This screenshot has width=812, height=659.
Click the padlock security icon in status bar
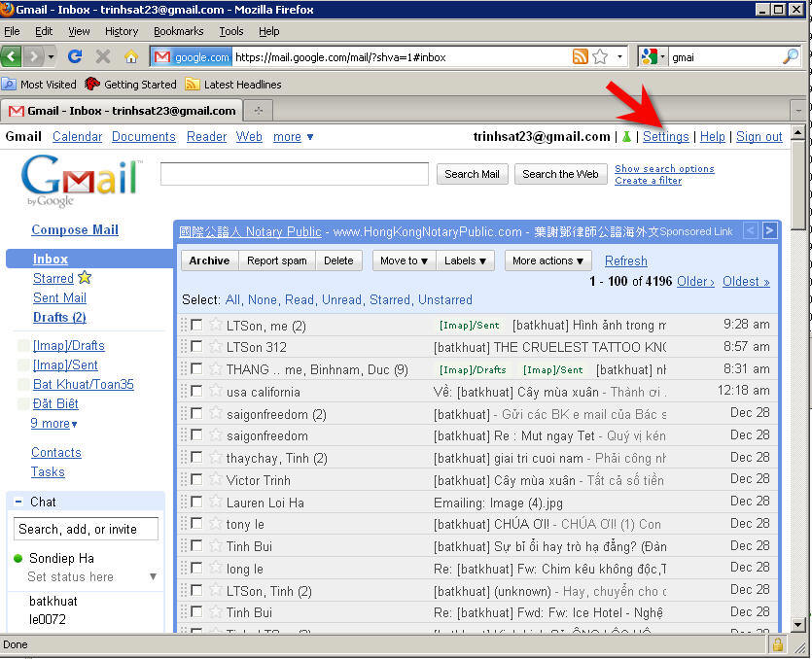point(778,644)
